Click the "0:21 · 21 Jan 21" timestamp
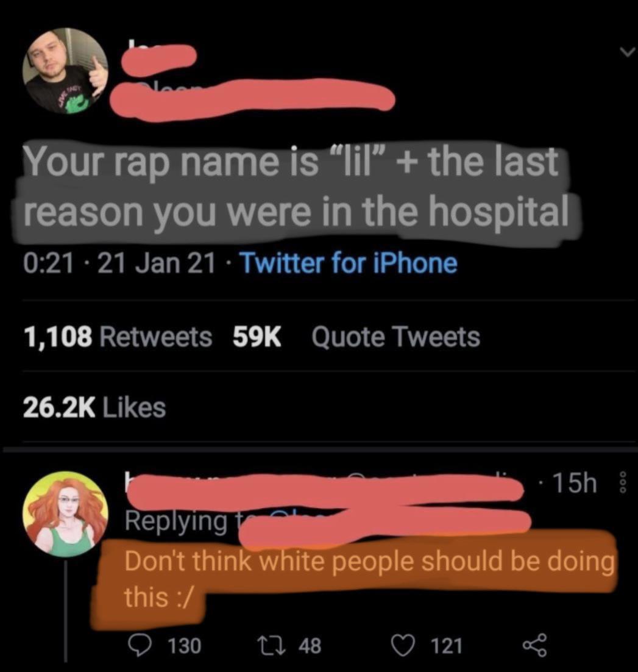638x672 pixels. (119, 263)
